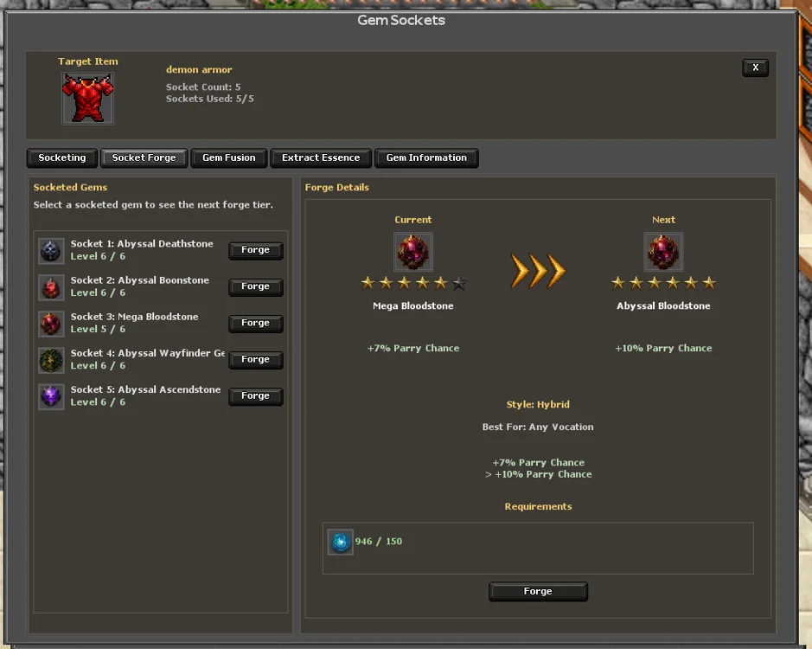Forge the Socket 1 Abyssal Deathstone
Image resolution: width=812 pixels, height=649 pixels.
[256, 250]
